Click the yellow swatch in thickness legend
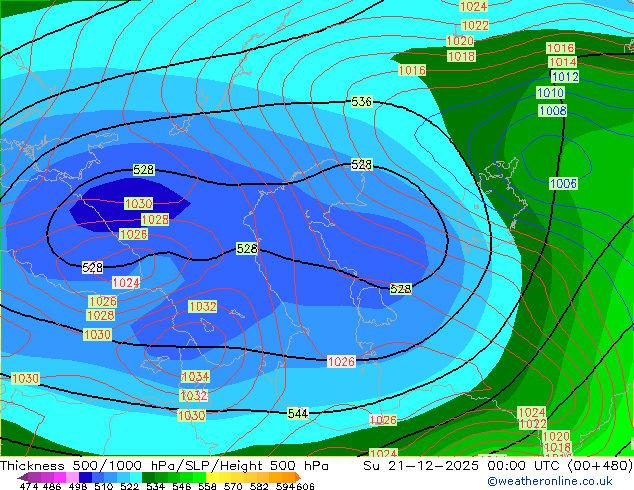The image size is (634, 490). 212,477
